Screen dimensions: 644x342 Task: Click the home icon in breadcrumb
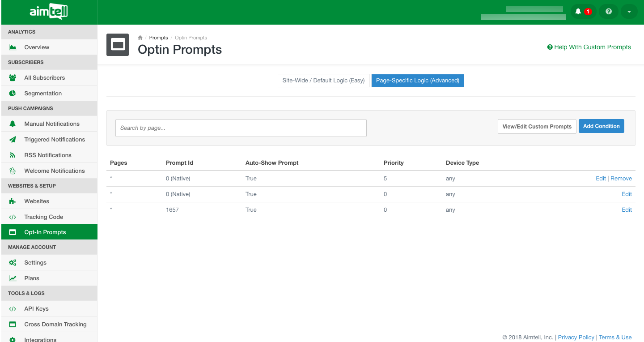tap(140, 38)
